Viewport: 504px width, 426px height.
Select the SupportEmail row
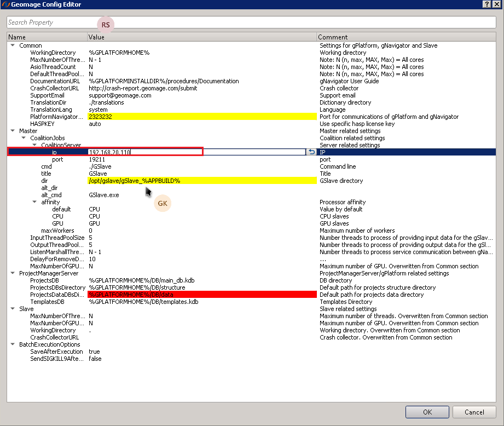[x=251, y=95]
